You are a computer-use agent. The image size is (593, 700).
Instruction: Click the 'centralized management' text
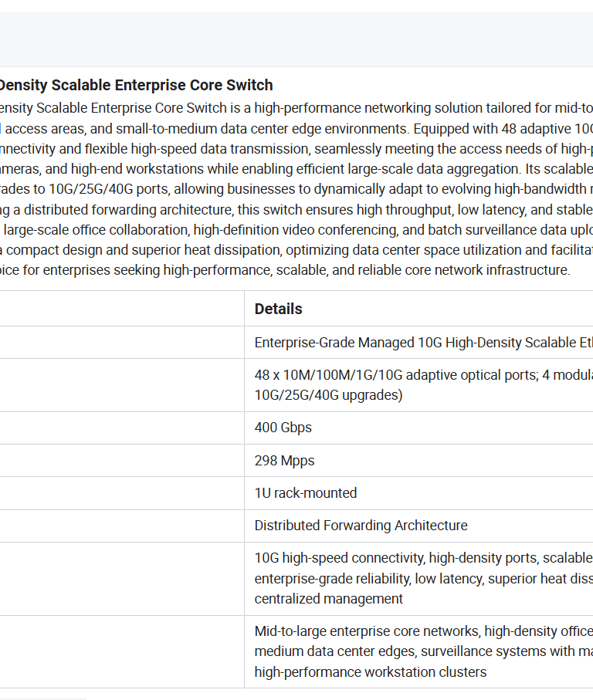click(x=329, y=599)
